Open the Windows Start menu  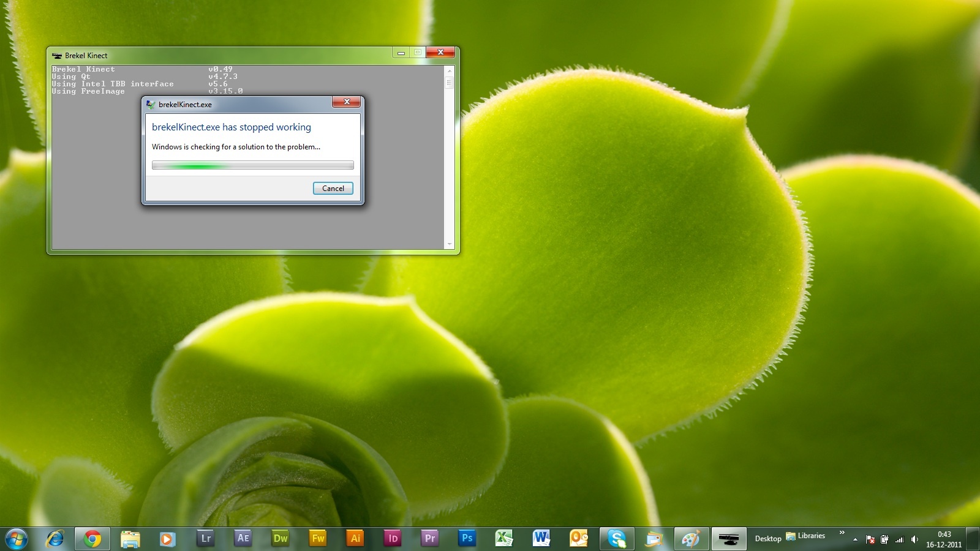pyautogui.click(x=17, y=539)
